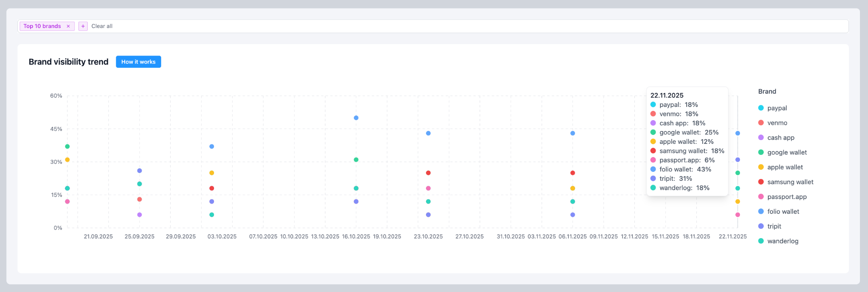
Task: Toggle folio wallet in the Brand legend
Action: coord(779,212)
